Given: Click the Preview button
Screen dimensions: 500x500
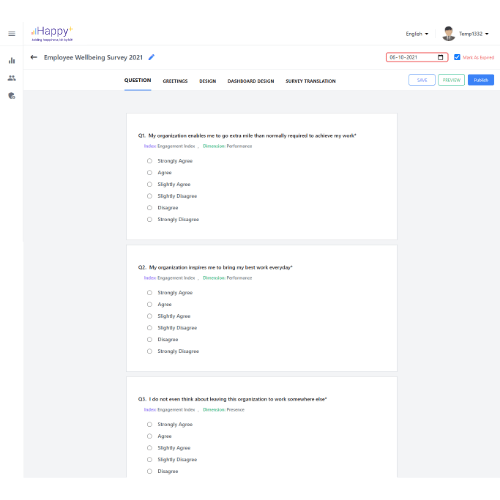Looking at the screenshot, I should pyautogui.click(x=451, y=80).
